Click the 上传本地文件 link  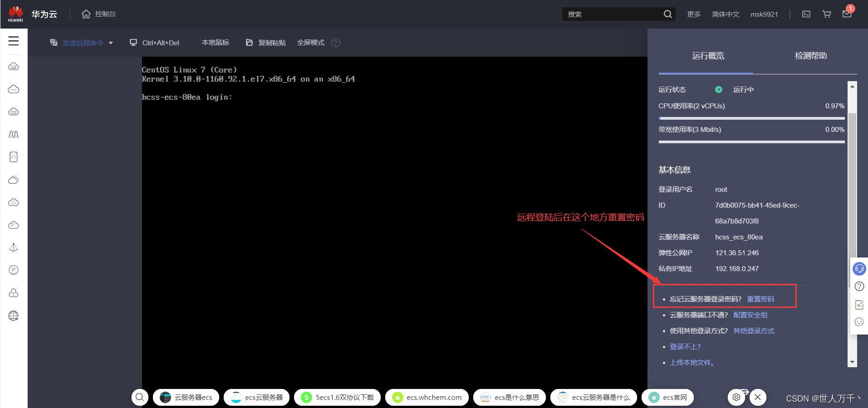[692, 362]
